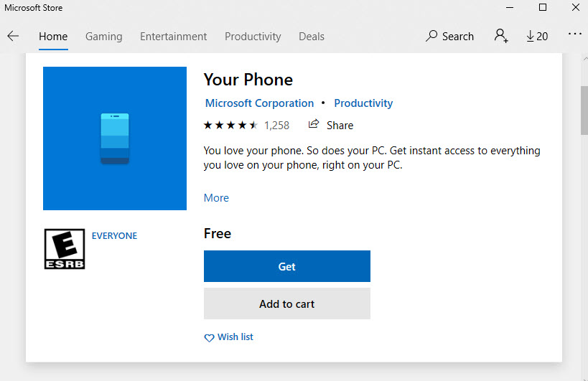Click the Your Phone title text

click(x=248, y=80)
